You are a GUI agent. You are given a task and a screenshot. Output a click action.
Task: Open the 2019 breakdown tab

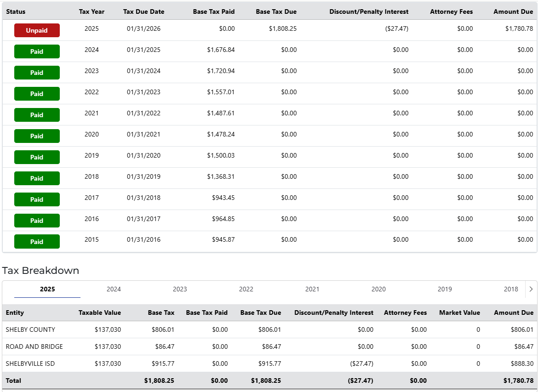(x=445, y=289)
